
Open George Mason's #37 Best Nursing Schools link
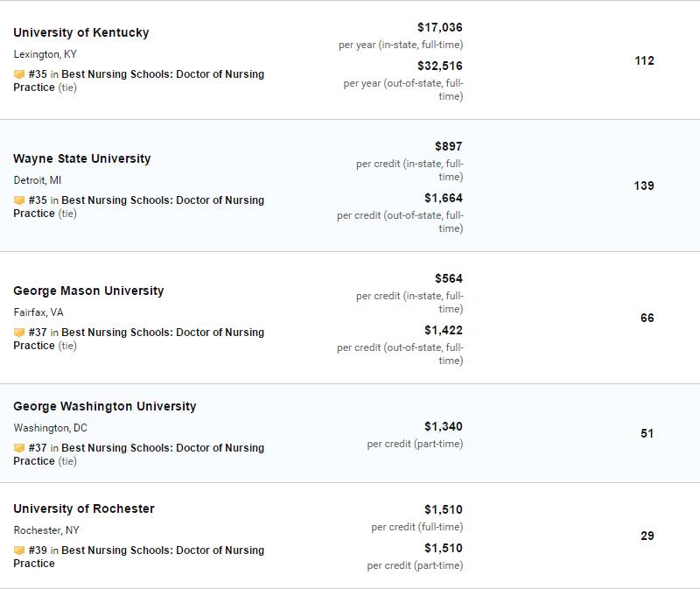tap(139, 339)
